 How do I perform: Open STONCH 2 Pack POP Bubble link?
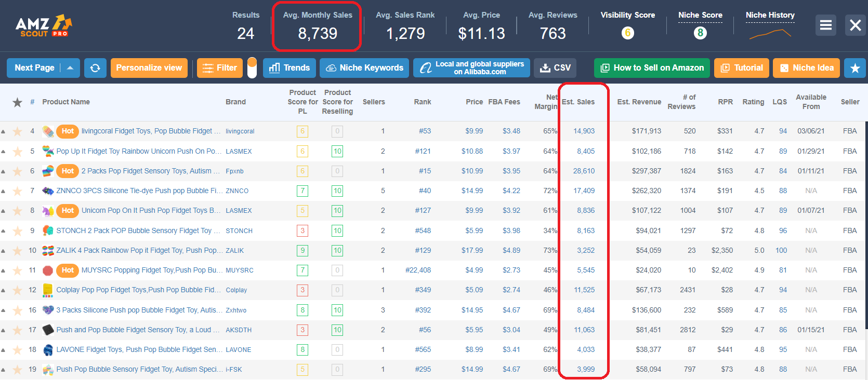tap(138, 231)
